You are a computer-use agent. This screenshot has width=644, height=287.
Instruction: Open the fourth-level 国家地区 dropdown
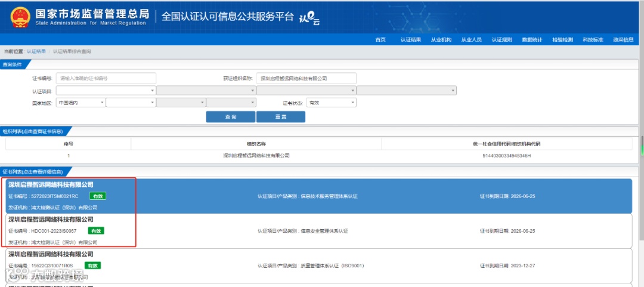231,103
